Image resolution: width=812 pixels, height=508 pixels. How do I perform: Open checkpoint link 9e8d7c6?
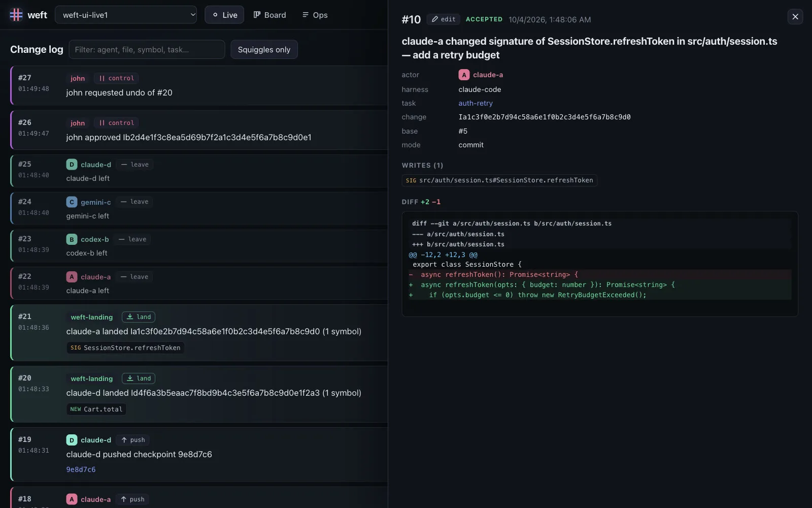pos(81,469)
